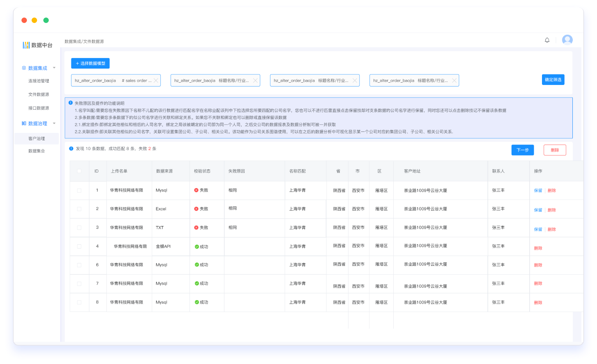This screenshot has height=364, width=597.
Task: Toggle the select-all header checkbox
Action: (x=79, y=171)
